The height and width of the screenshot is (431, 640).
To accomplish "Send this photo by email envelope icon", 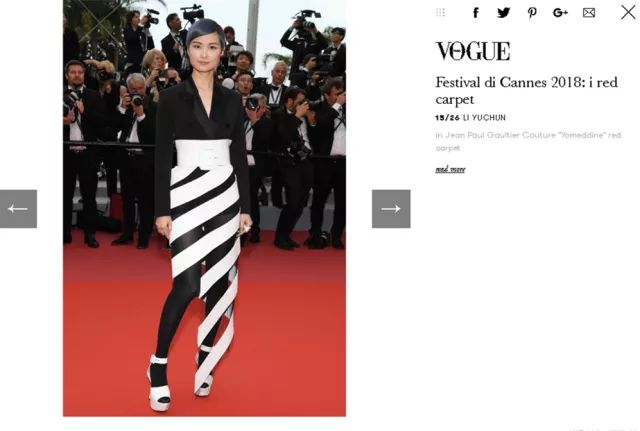I will (589, 13).
